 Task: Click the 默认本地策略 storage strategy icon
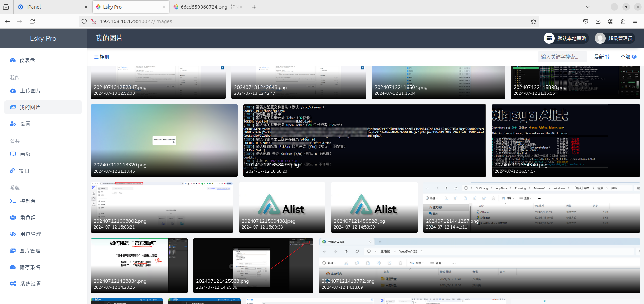point(549,38)
